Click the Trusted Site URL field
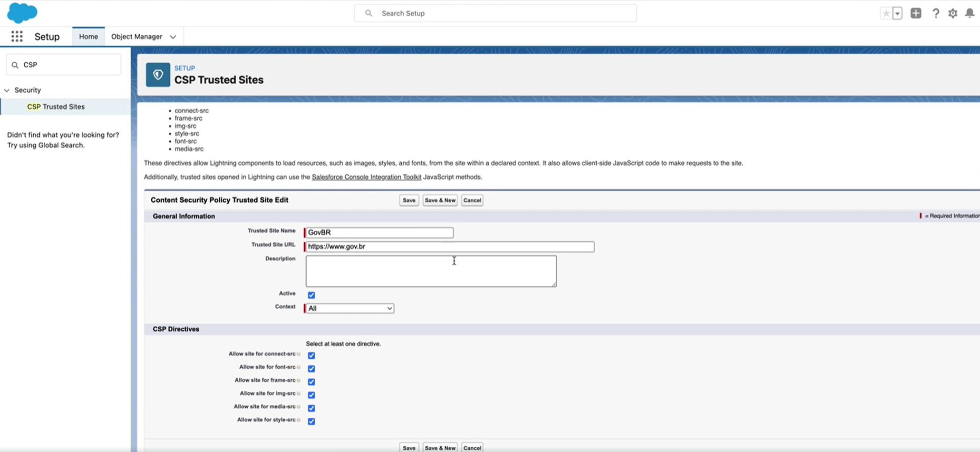The width and height of the screenshot is (980, 452). [x=450, y=247]
